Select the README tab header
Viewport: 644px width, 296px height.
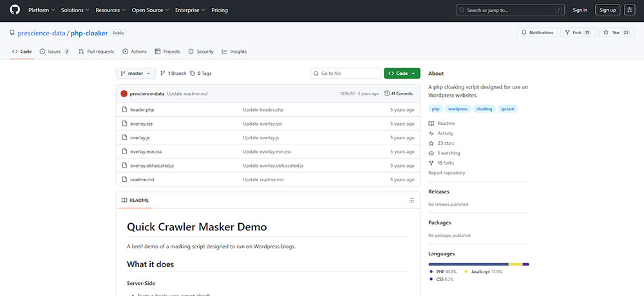pyautogui.click(x=135, y=200)
